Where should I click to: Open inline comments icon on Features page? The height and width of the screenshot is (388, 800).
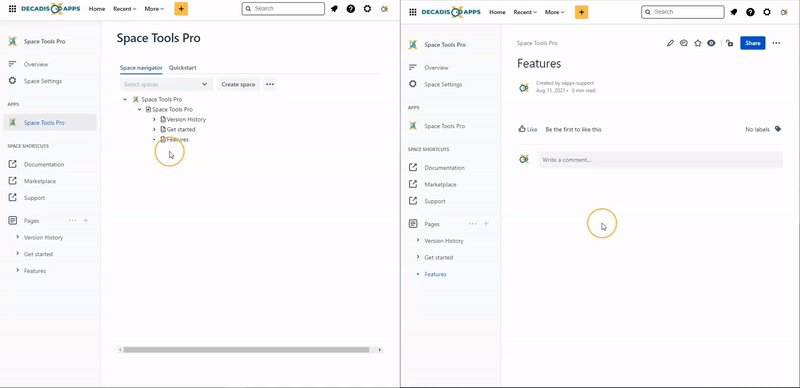coord(684,43)
